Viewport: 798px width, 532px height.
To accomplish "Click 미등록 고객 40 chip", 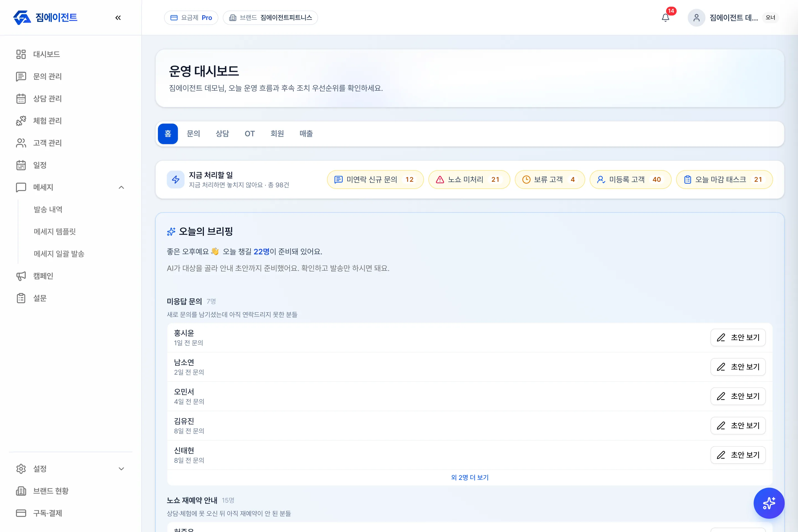I will [630, 180].
